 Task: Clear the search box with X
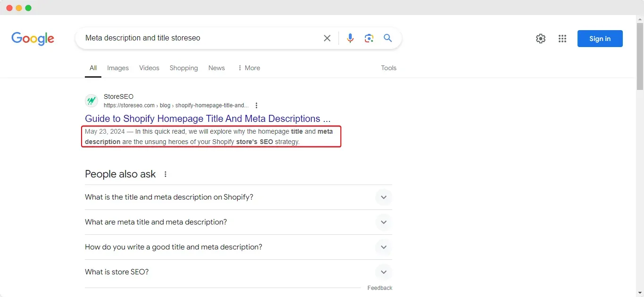point(327,38)
